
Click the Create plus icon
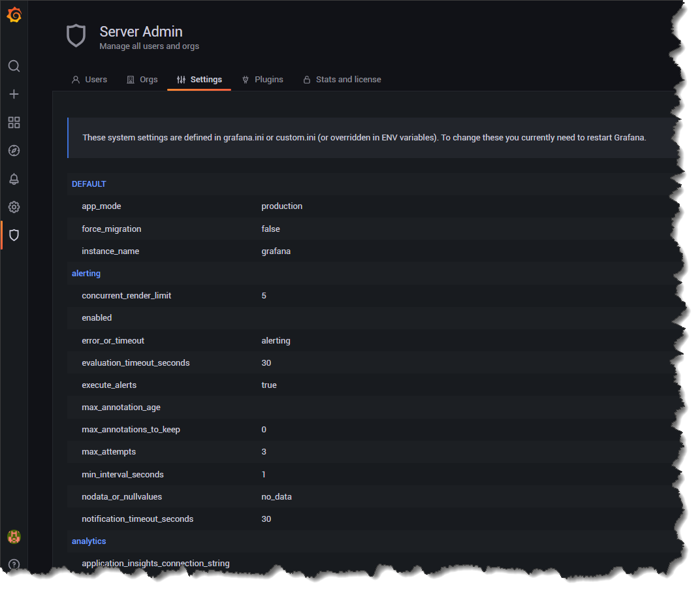point(14,94)
